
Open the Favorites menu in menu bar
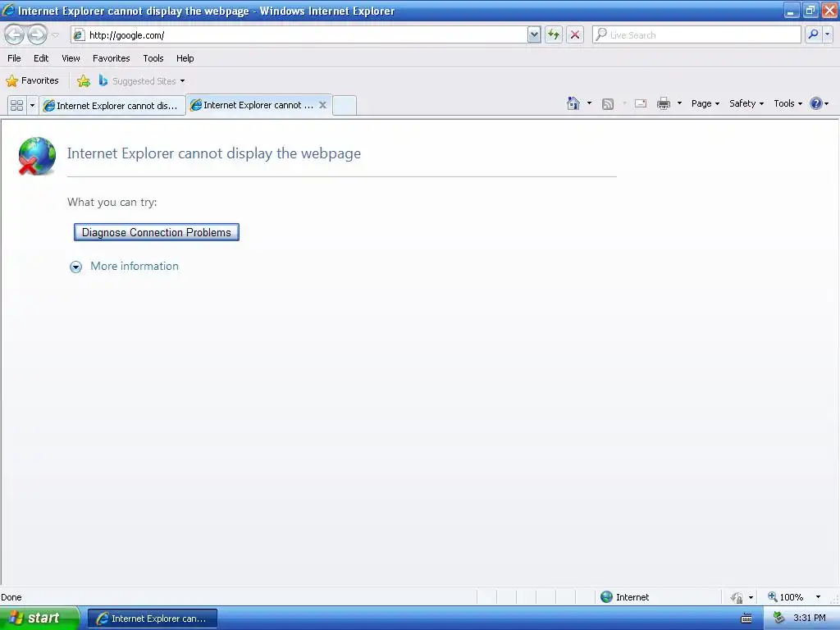(112, 58)
